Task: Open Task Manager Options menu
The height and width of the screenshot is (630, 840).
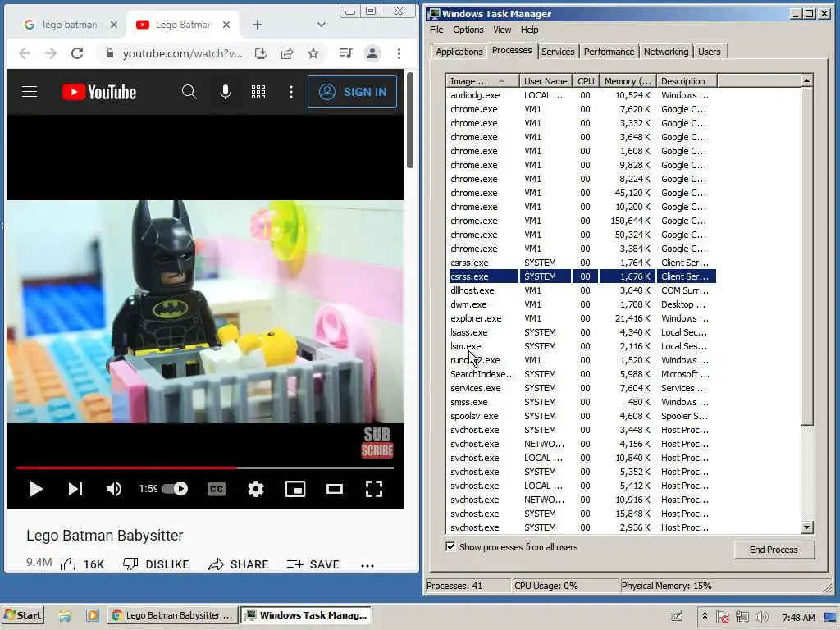Action: click(468, 30)
